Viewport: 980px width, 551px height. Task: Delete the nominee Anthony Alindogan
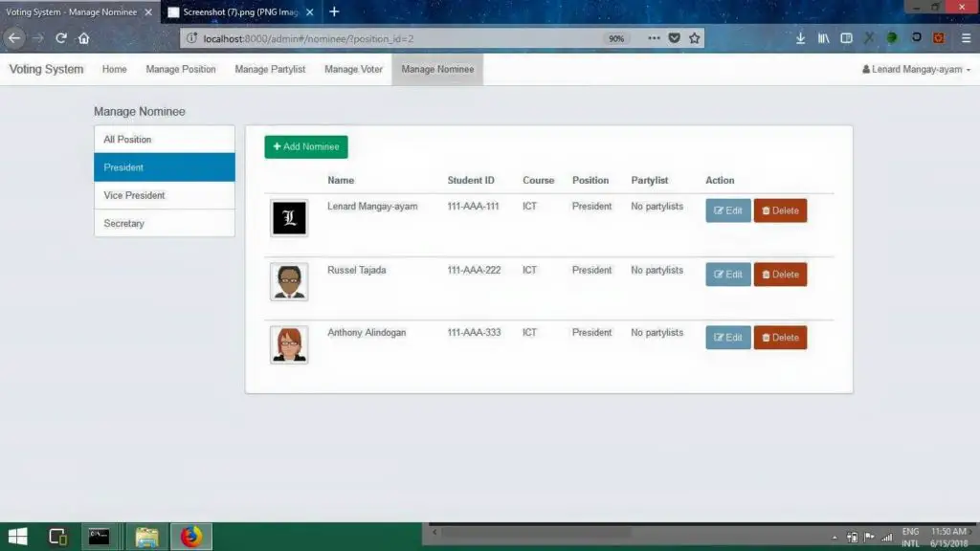pyautogui.click(x=780, y=337)
